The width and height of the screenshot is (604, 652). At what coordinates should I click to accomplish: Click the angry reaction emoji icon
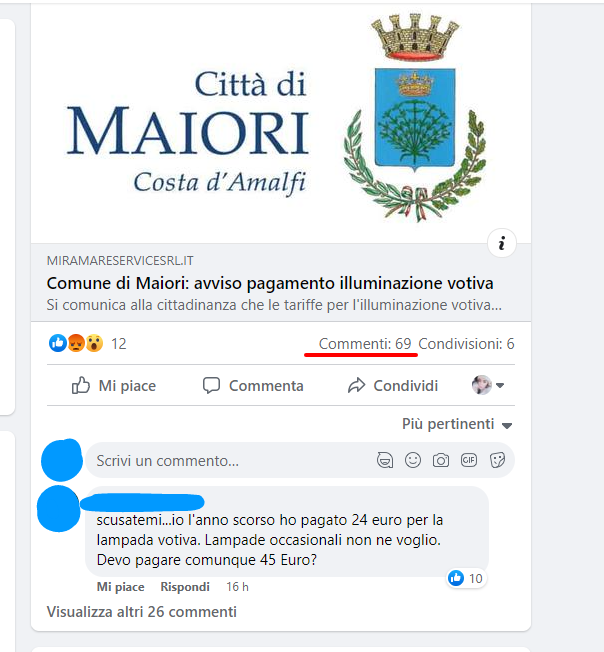(76, 343)
